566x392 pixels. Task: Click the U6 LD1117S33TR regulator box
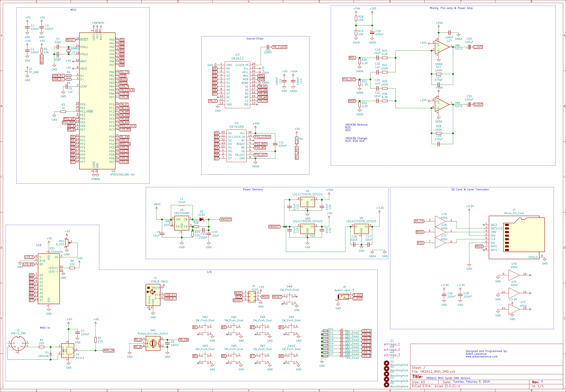(x=361, y=229)
